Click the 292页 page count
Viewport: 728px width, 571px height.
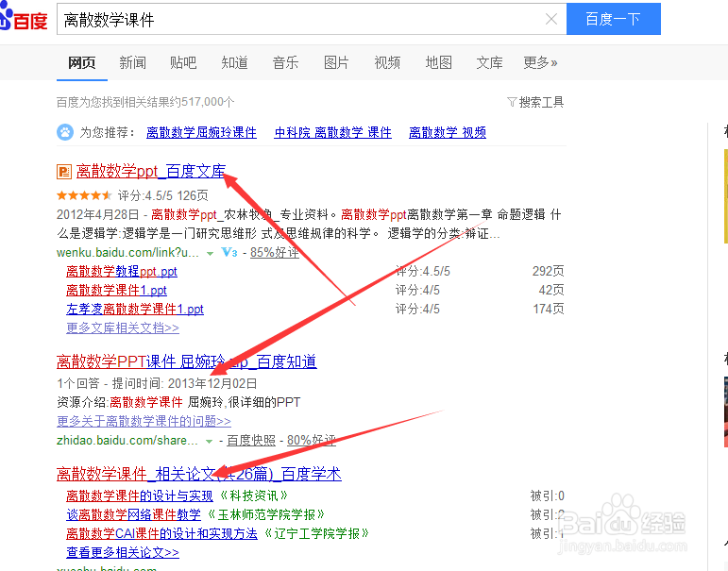[x=549, y=271]
